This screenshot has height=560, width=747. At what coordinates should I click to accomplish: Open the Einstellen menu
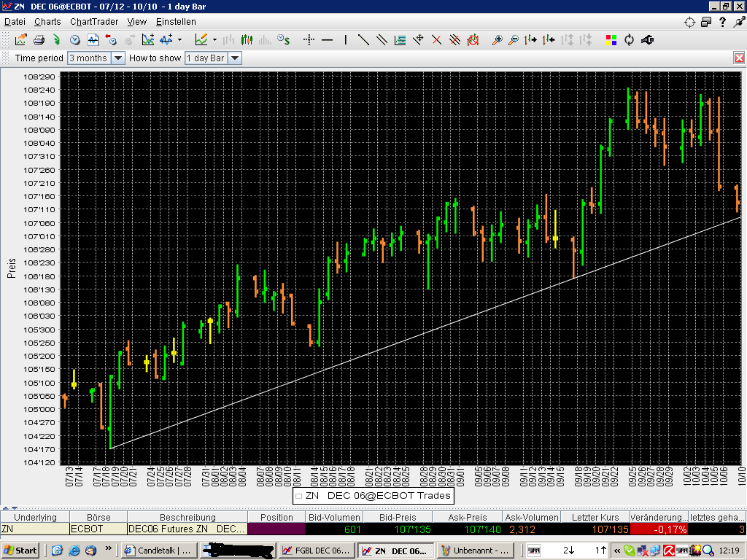coord(176,22)
